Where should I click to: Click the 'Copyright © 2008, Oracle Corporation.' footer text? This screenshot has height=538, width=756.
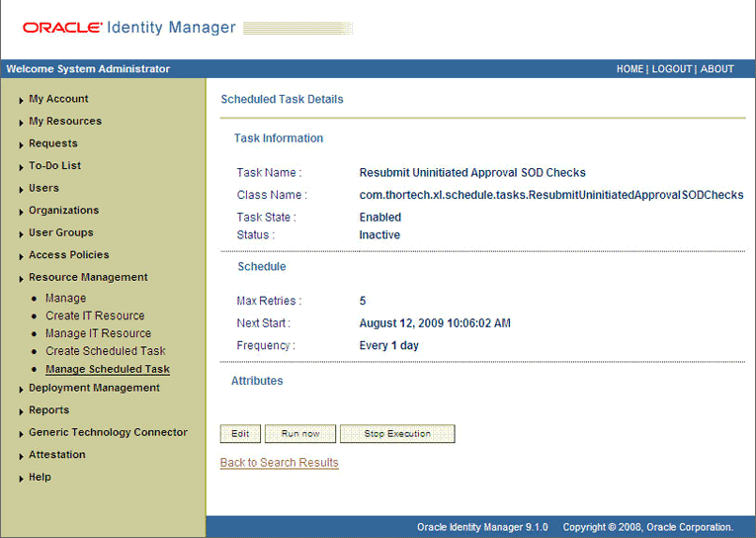click(648, 527)
